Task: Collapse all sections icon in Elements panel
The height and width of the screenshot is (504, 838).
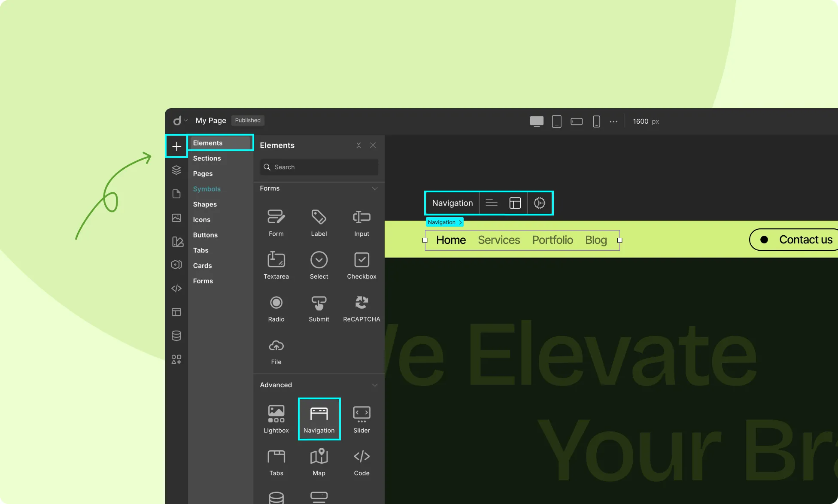Action: [x=358, y=146]
